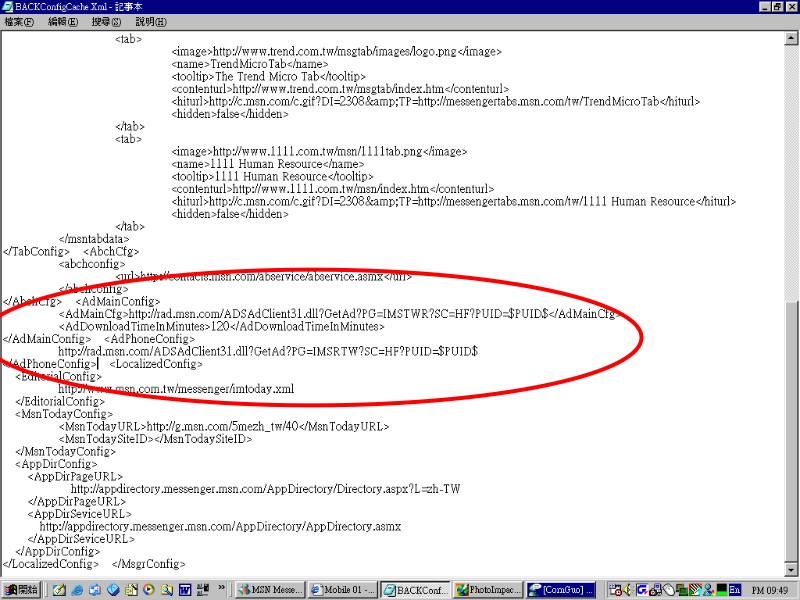
Task: Open the 檔案(F) menu
Action: 19,22
